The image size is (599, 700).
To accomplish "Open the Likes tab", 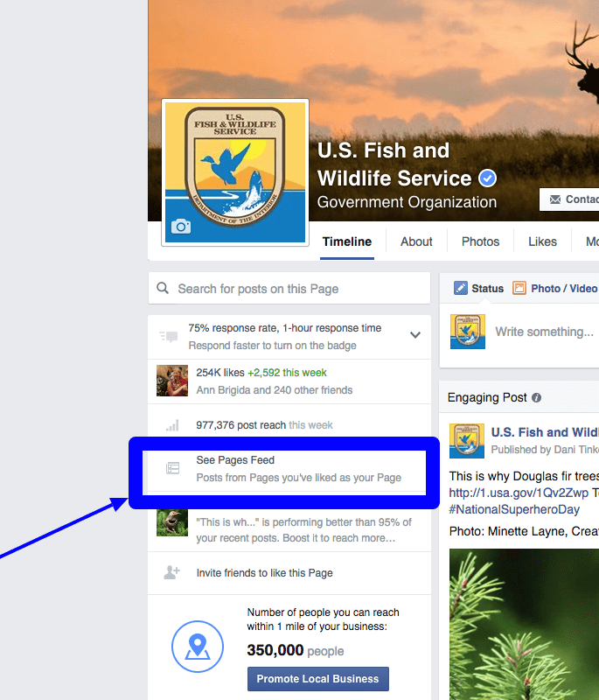I will pos(542,241).
